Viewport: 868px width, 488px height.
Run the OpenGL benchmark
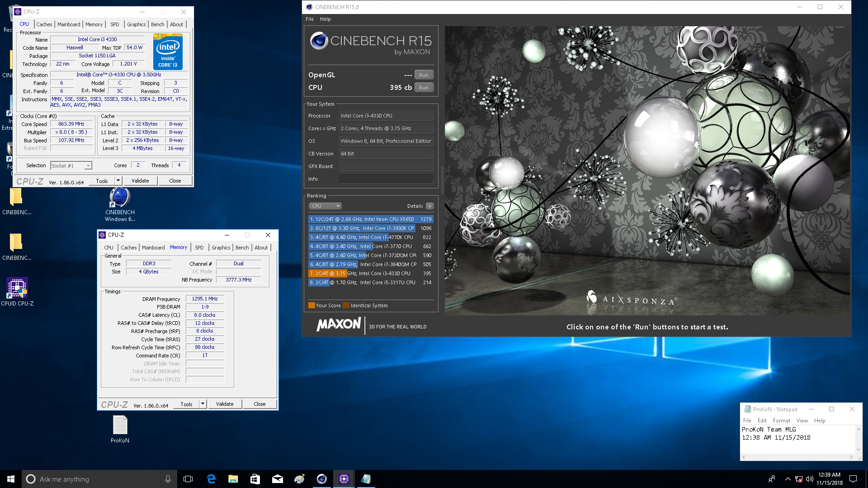pos(424,75)
